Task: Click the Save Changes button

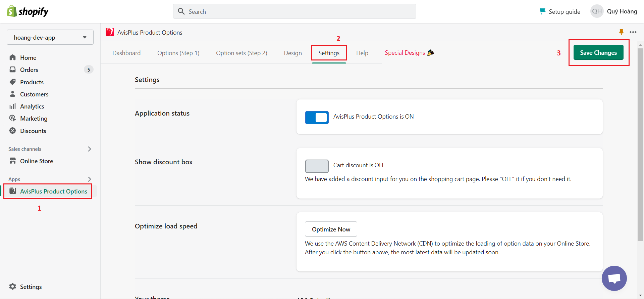Action: point(598,52)
